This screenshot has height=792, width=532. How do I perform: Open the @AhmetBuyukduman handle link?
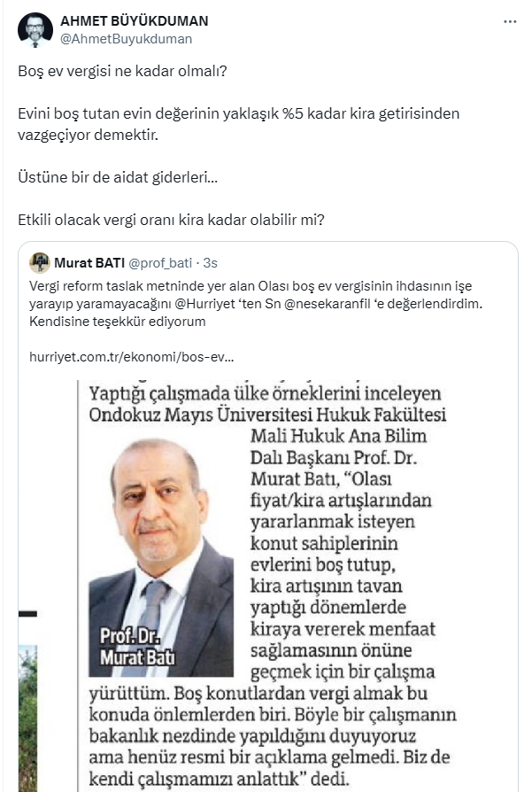click(127, 39)
